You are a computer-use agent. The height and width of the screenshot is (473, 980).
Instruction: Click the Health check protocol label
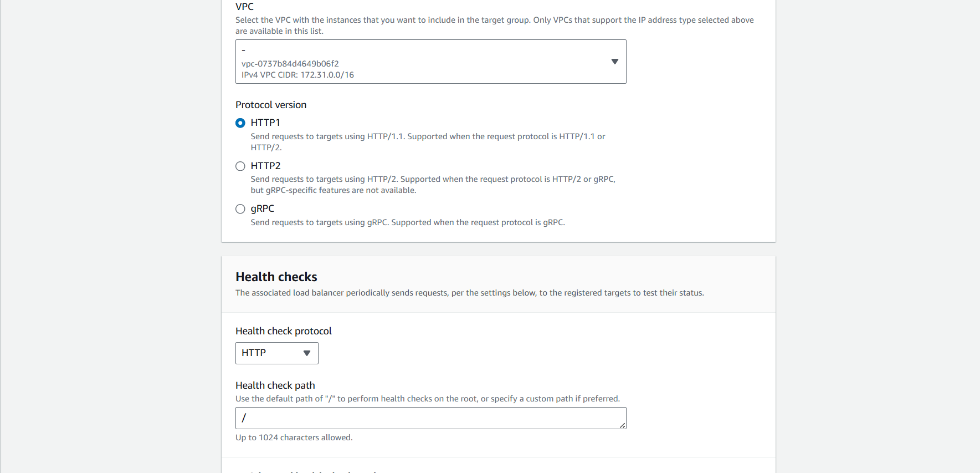(x=284, y=331)
